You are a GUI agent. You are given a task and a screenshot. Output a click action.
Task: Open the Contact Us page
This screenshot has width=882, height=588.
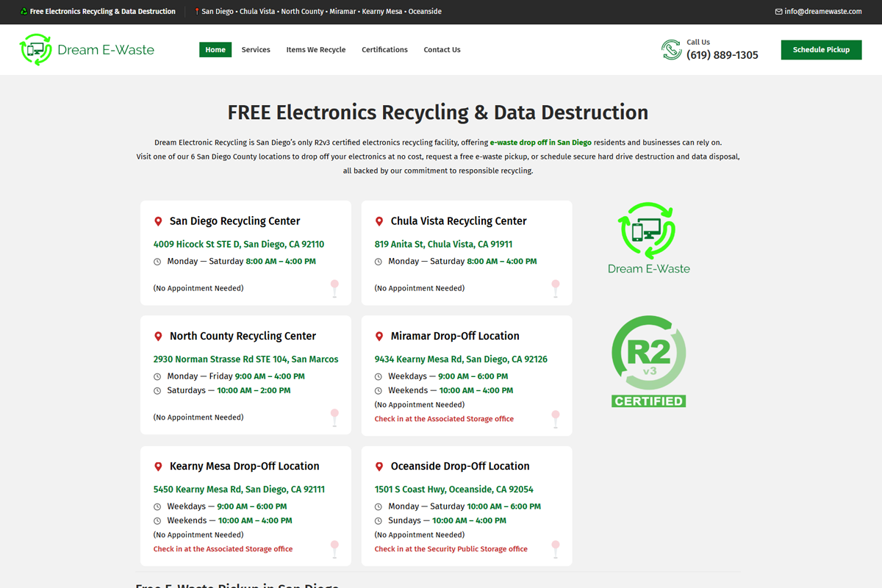coord(442,50)
